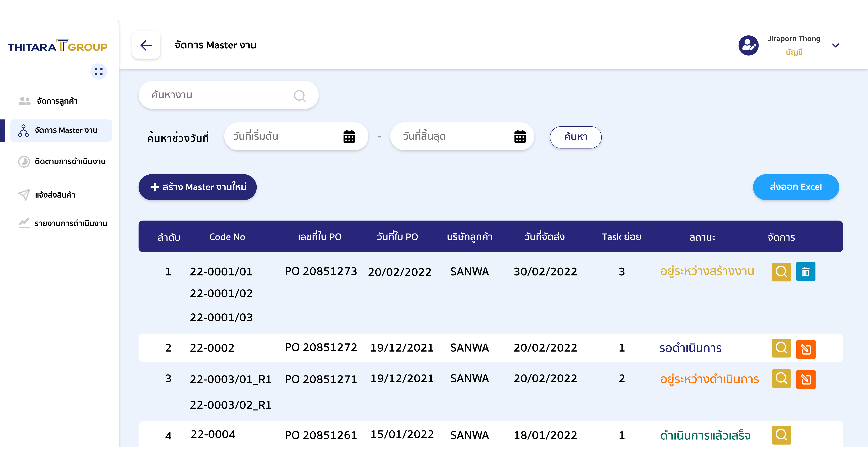Click code 22-0001/02

point(221,293)
